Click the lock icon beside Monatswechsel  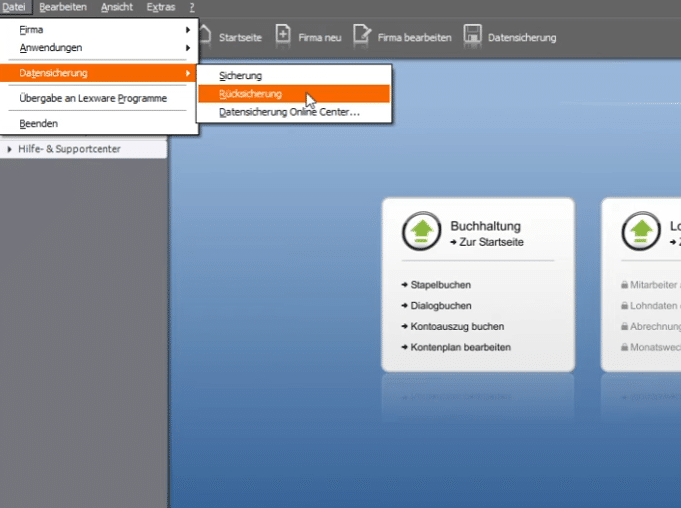click(625, 347)
